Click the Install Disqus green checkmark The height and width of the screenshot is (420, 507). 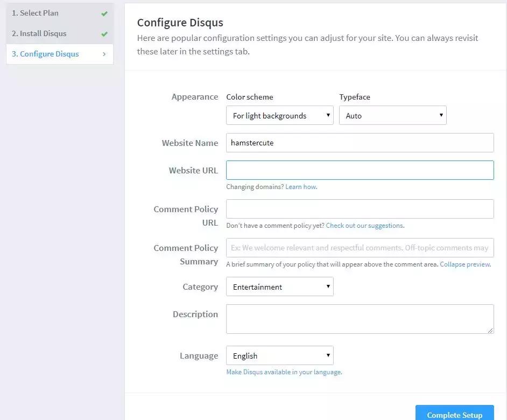104,34
